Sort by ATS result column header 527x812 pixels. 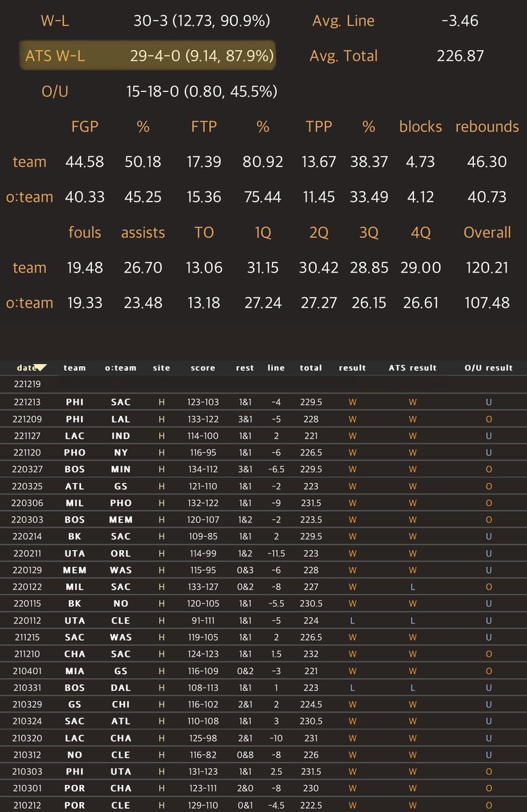(413, 368)
